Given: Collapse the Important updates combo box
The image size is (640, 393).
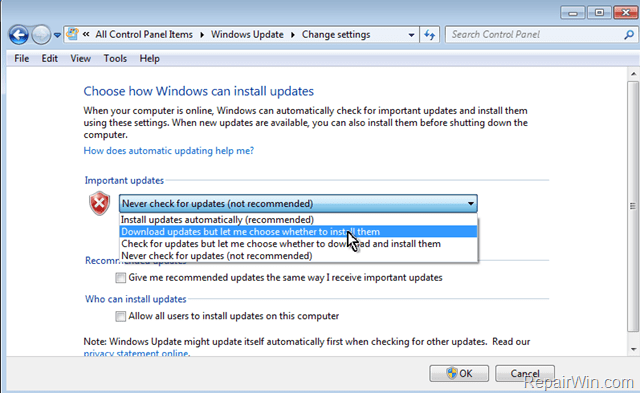Looking at the screenshot, I should [x=298, y=203].
